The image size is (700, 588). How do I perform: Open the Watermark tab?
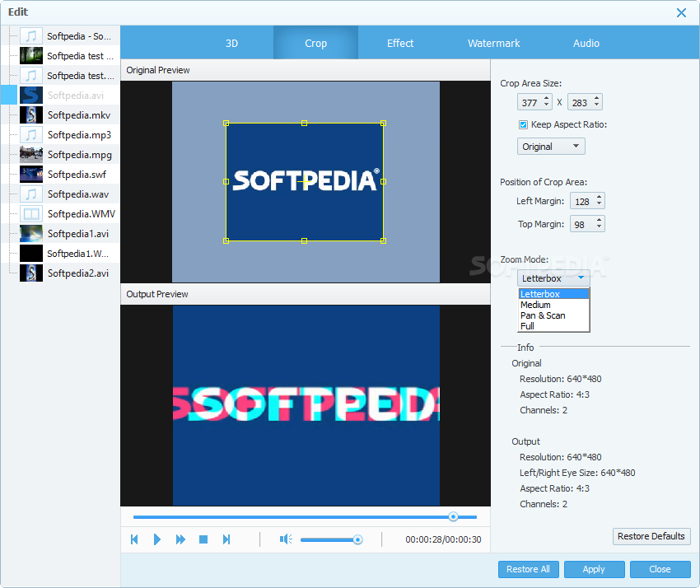(494, 43)
